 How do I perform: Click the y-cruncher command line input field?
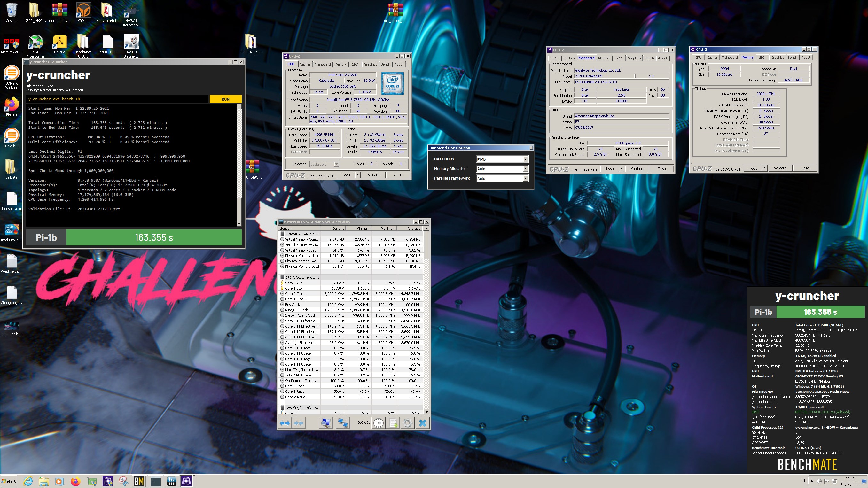pyautogui.click(x=117, y=99)
